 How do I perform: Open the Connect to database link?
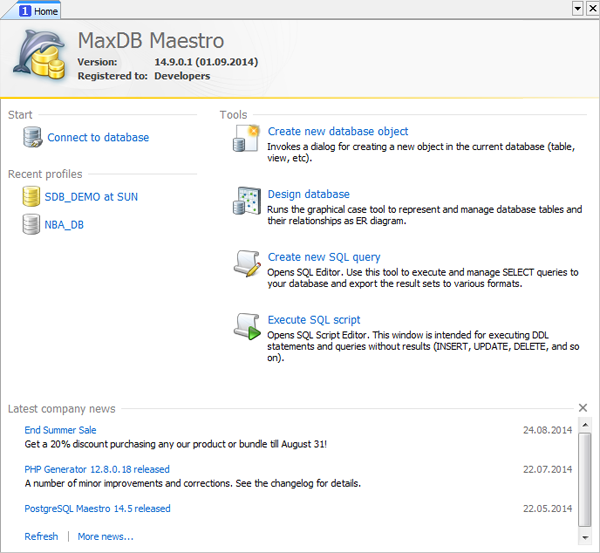98,138
